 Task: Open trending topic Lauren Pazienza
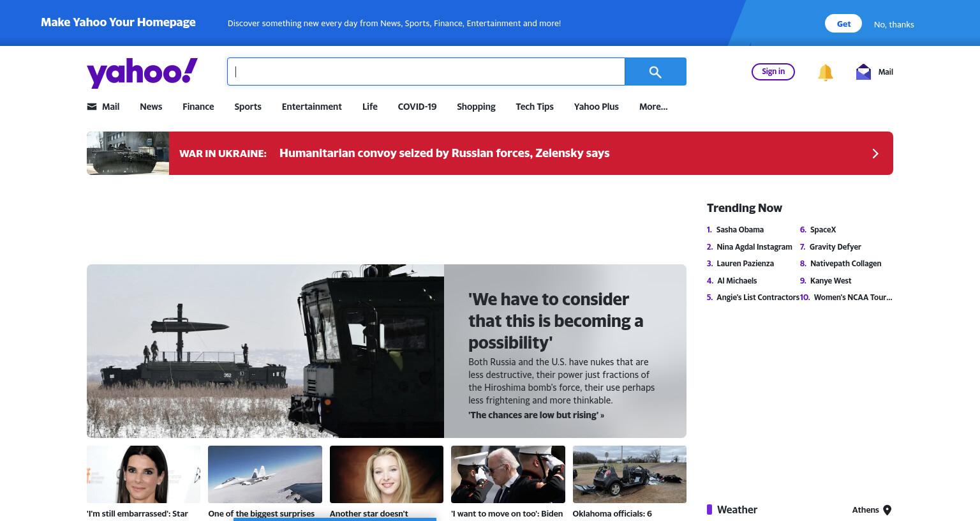745,264
